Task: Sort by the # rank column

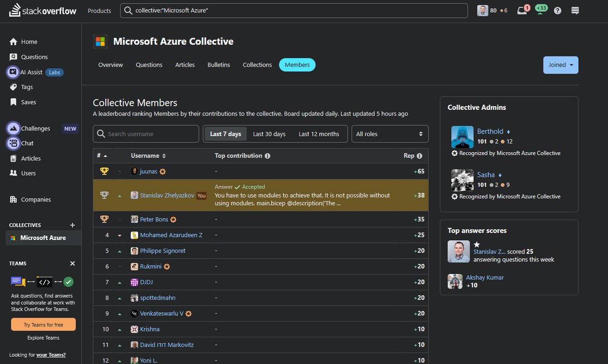Action: point(102,156)
